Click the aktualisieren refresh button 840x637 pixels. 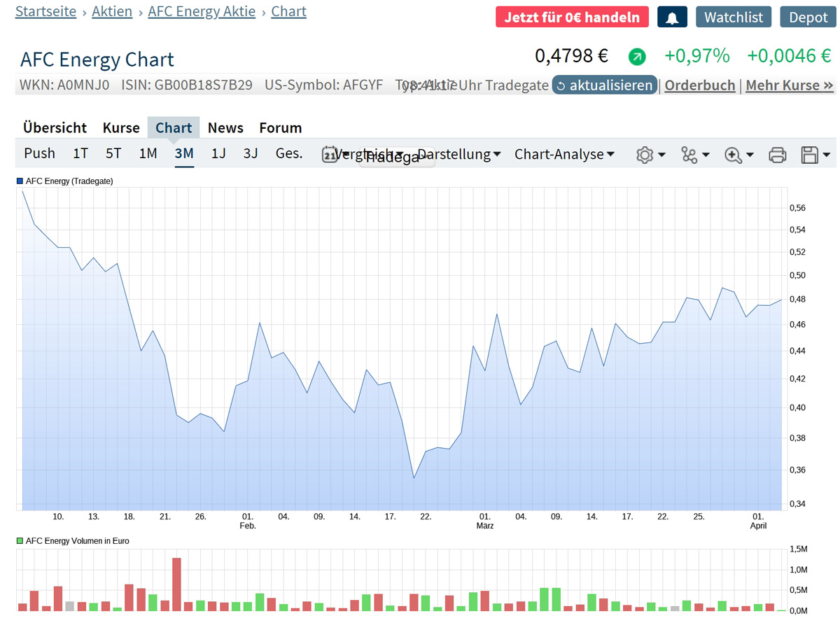click(x=605, y=85)
